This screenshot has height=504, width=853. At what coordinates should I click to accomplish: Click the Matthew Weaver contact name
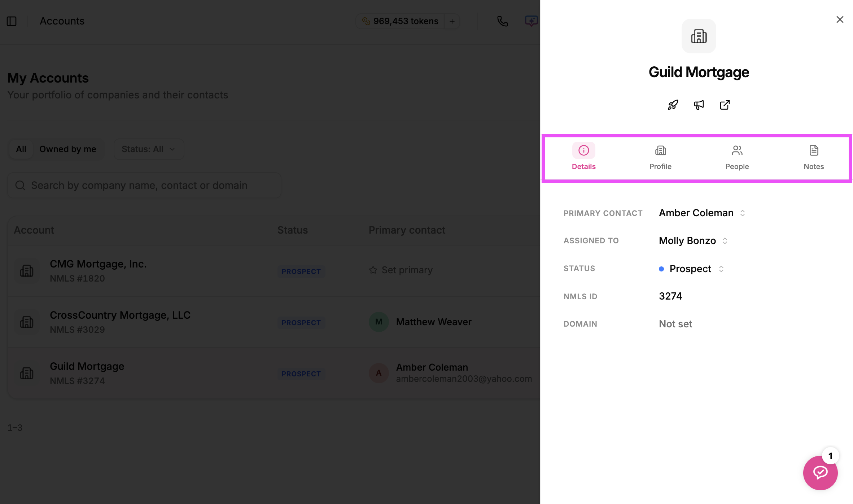[x=434, y=322]
